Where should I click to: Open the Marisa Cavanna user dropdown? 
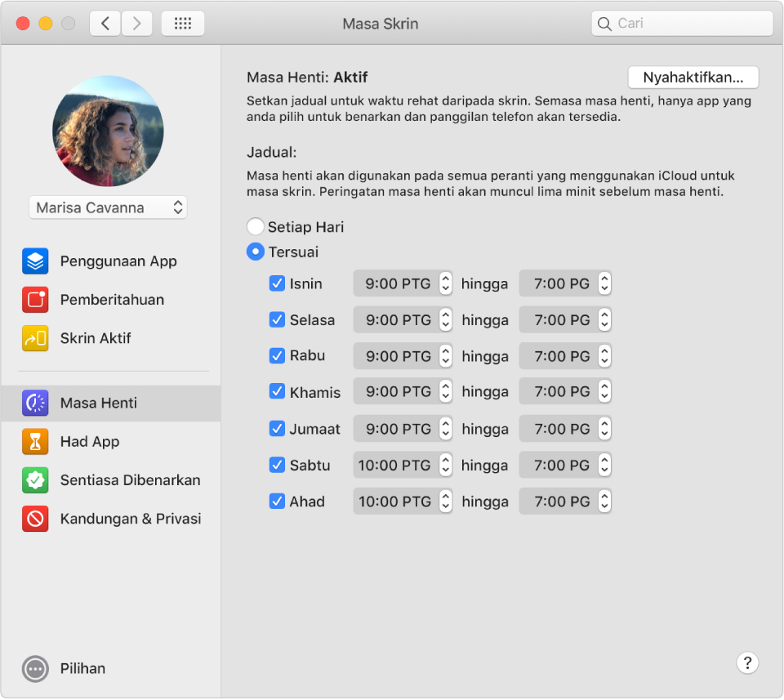coord(108,207)
